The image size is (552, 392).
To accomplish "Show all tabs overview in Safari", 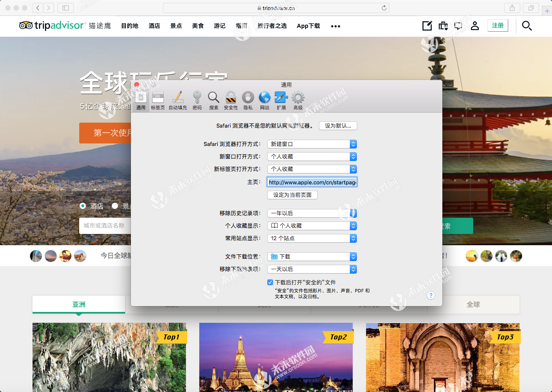I will [531, 8].
